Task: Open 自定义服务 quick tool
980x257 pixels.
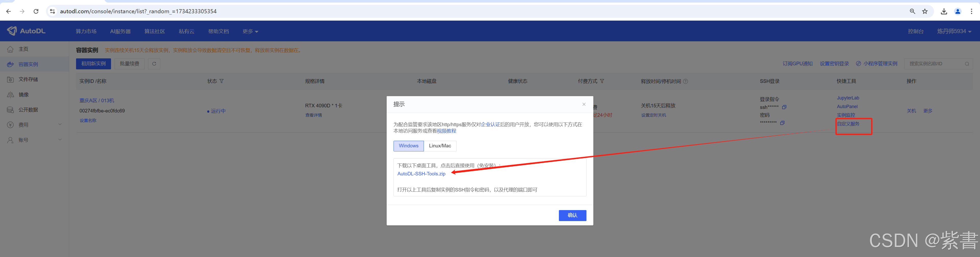Action: (x=848, y=124)
